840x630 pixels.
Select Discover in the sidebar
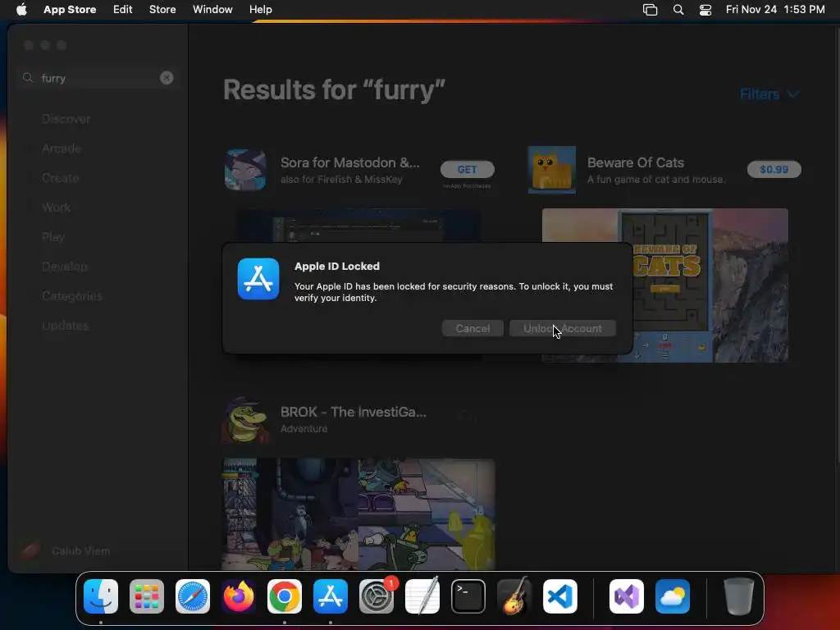coord(66,119)
